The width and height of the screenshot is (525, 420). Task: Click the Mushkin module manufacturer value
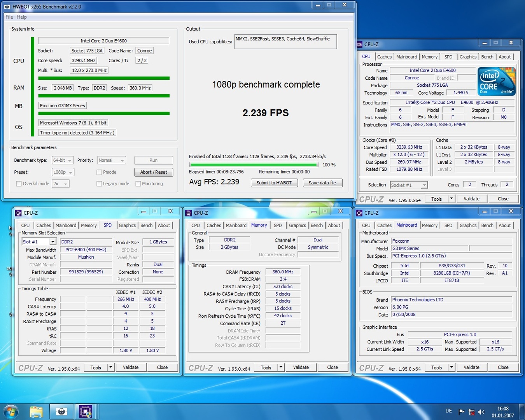click(86, 257)
